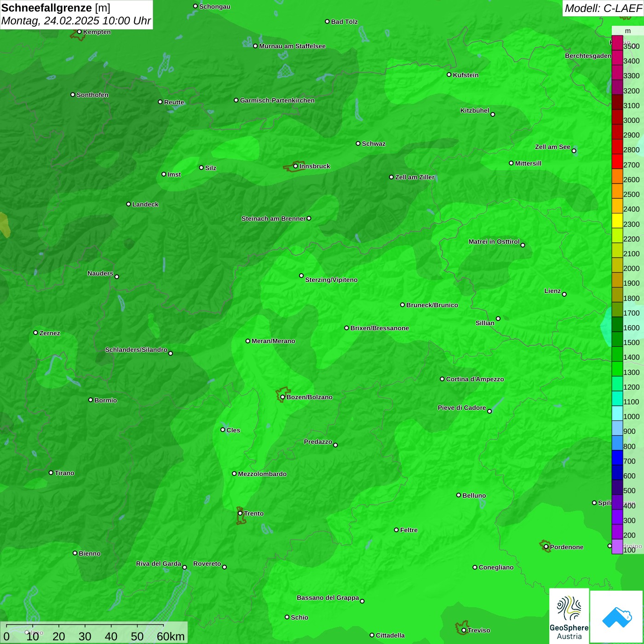
Task: Click the Schneefallgrenze [m] title
Action: tap(56, 8)
